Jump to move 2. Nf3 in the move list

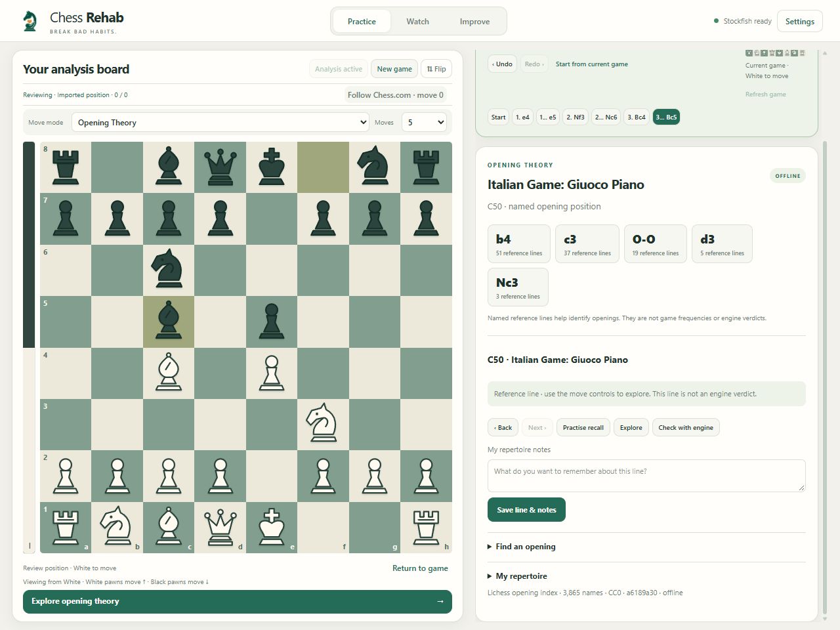tap(576, 117)
